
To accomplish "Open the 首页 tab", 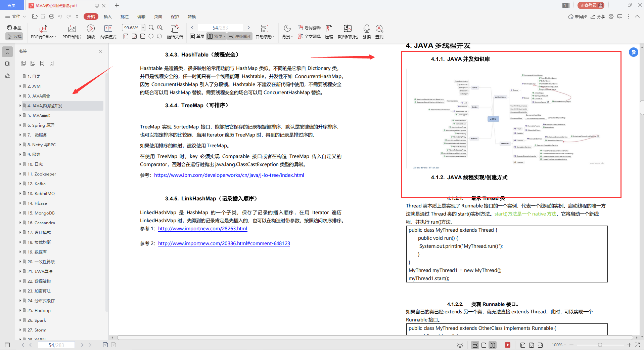I will [12, 5].
